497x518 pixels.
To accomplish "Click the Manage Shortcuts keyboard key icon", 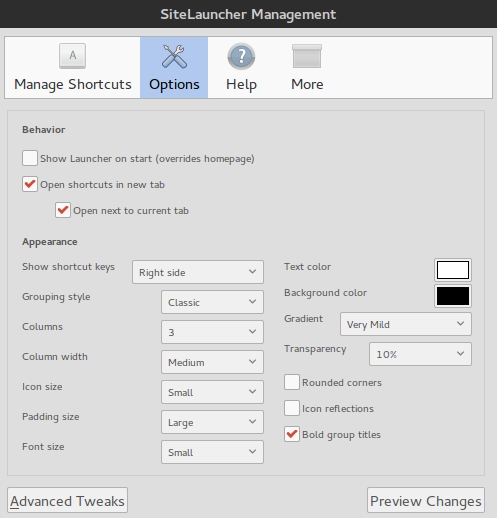I will (72, 56).
